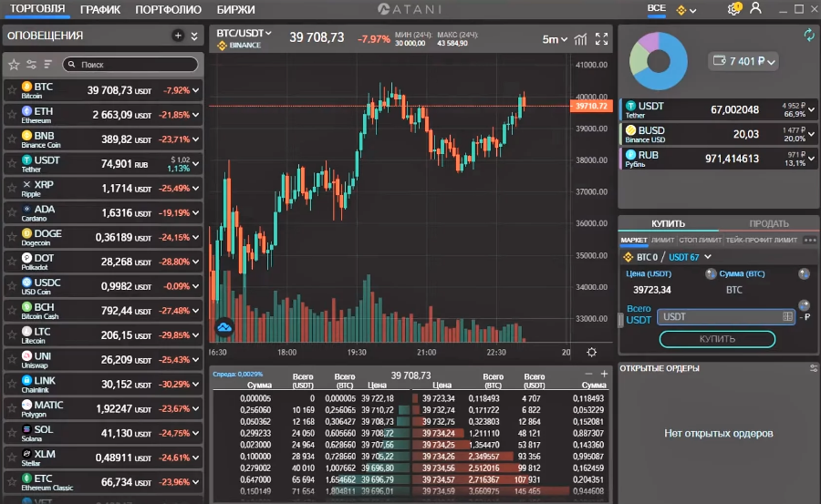
Task: Select ask price 39 723,34 in order book
Action: tap(439, 399)
